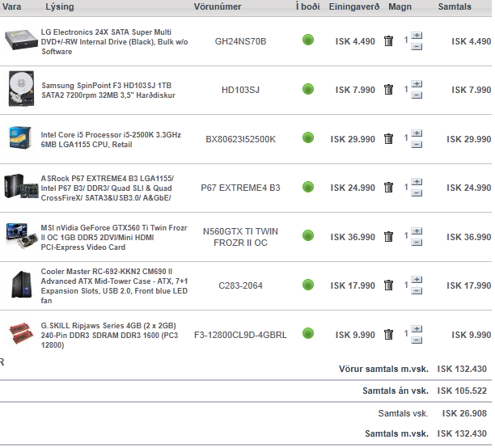
Task: Click the Samsung hard drive thumbnail image
Action: [x=19, y=89]
